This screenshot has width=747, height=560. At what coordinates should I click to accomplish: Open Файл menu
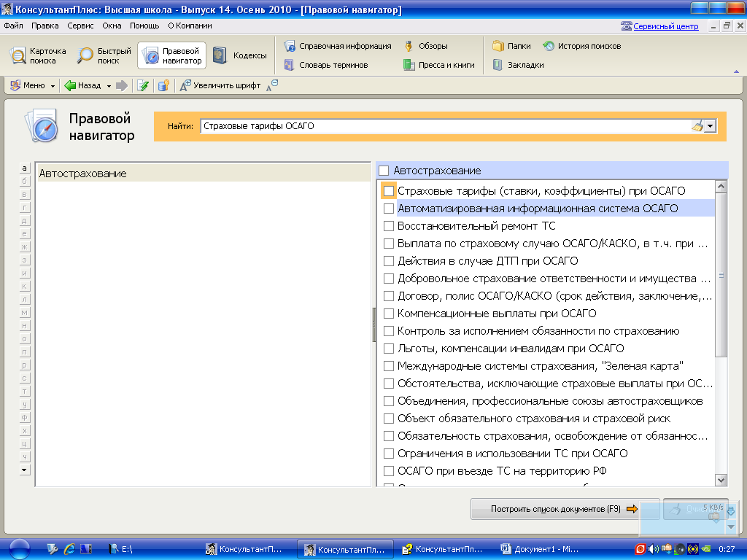13,26
